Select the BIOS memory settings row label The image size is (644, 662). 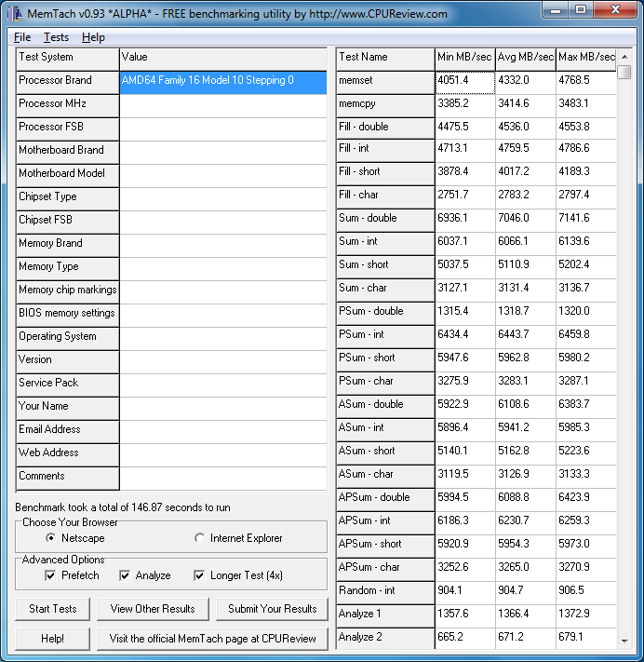68,316
